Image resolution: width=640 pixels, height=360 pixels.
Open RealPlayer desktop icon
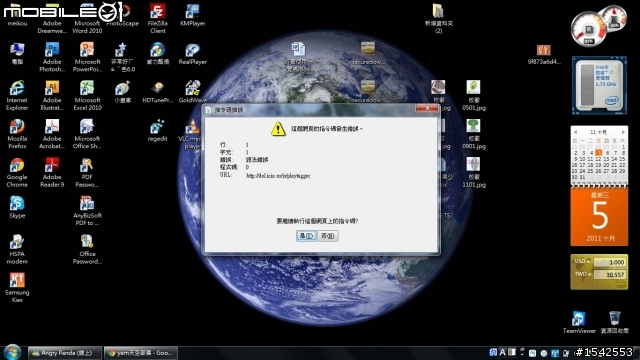pos(192,54)
